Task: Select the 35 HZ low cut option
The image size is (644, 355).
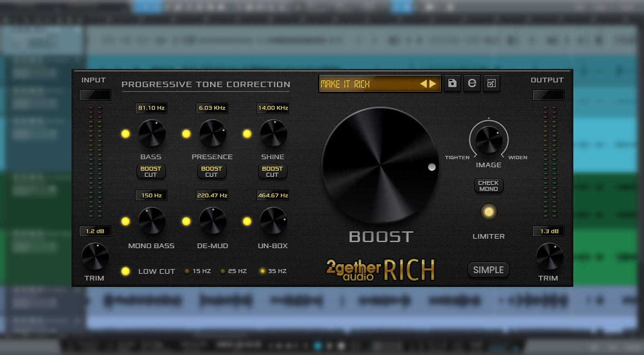Action: tap(263, 271)
